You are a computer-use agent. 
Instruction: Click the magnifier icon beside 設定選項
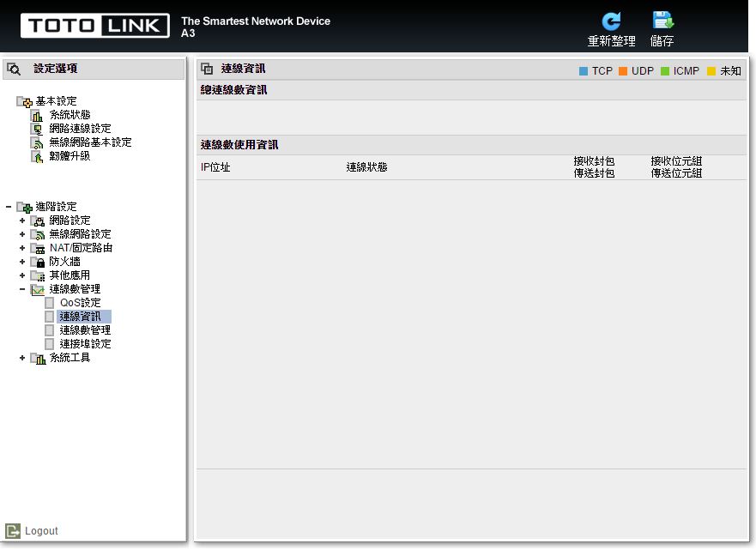coord(14,69)
